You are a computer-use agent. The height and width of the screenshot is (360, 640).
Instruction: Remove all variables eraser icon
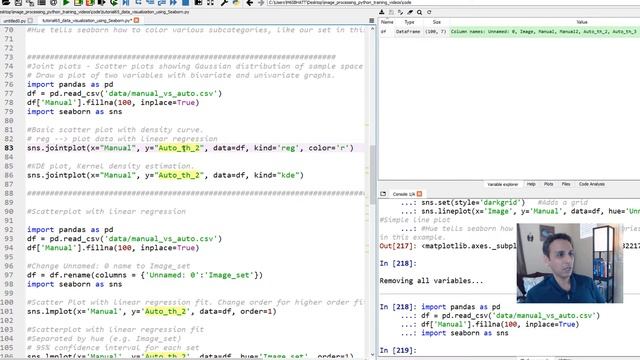(410, 12)
